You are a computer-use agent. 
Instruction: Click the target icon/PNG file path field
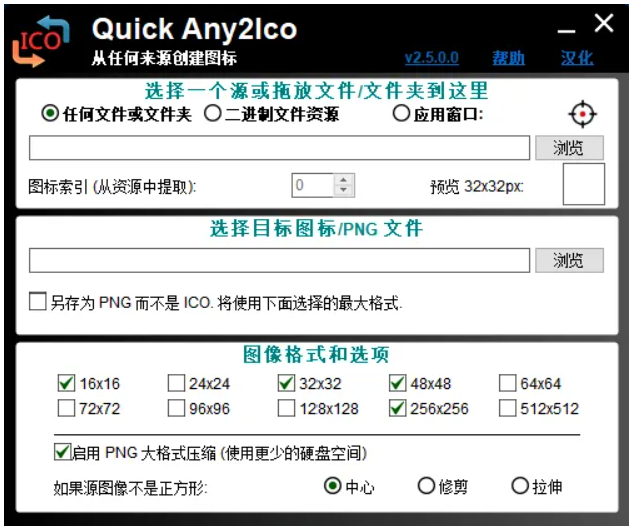pos(279,260)
